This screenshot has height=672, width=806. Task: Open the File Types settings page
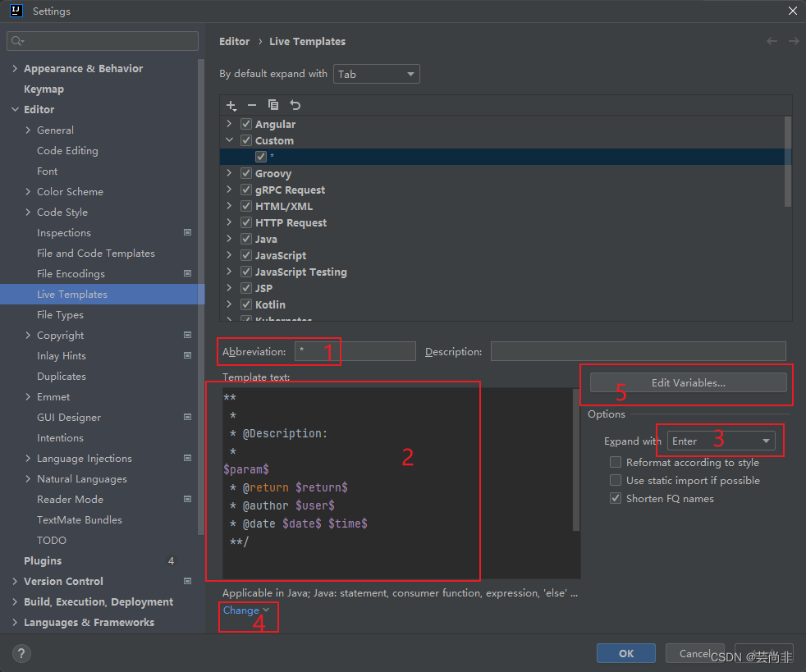click(60, 315)
